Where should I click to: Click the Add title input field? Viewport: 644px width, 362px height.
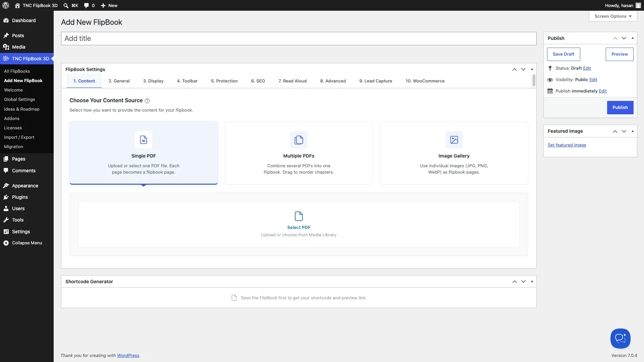tap(299, 39)
